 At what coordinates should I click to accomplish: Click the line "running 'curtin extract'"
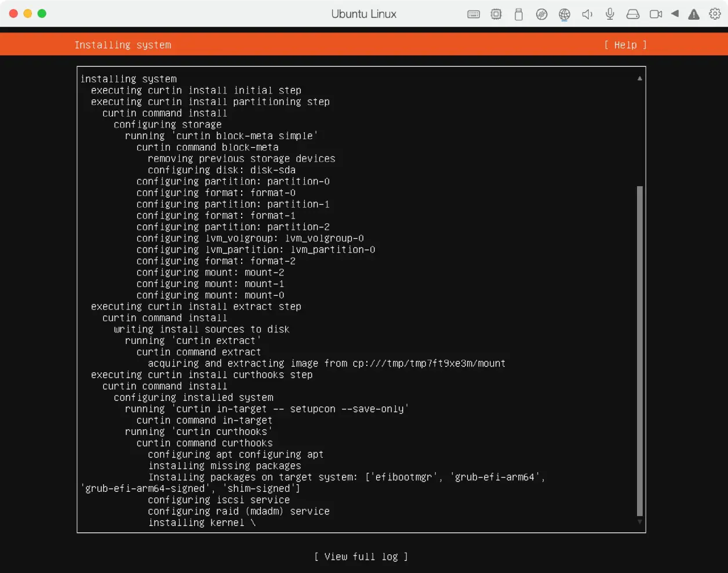click(193, 341)
